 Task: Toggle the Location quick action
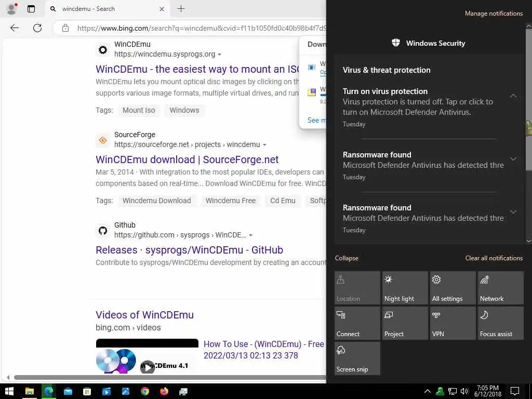pyautogui.click(x=357, y=288)
